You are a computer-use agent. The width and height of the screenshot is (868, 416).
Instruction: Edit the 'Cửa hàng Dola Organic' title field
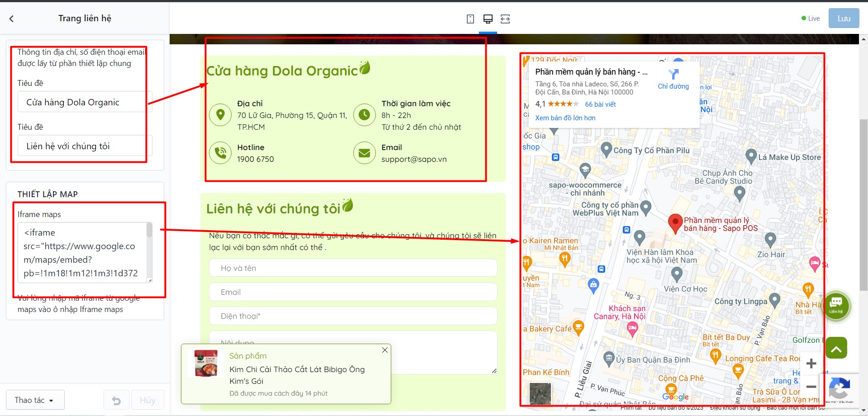[x=85, y=102]
